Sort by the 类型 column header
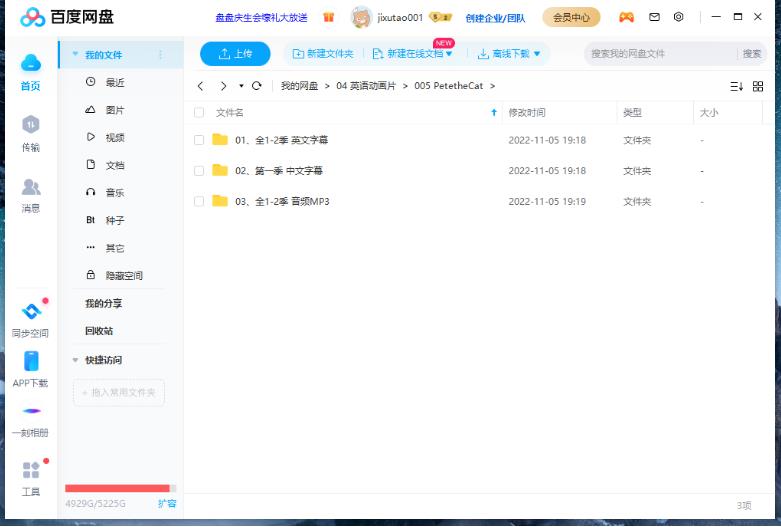781x527 pixels. click(633, 113)
